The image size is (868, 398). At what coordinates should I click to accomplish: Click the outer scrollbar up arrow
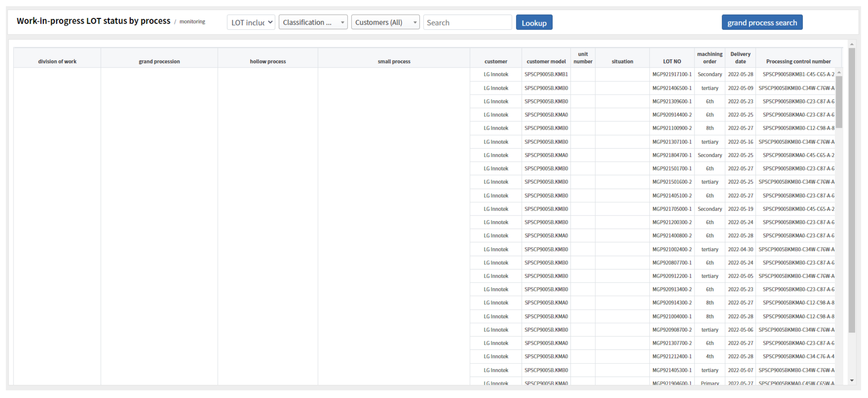852,44
